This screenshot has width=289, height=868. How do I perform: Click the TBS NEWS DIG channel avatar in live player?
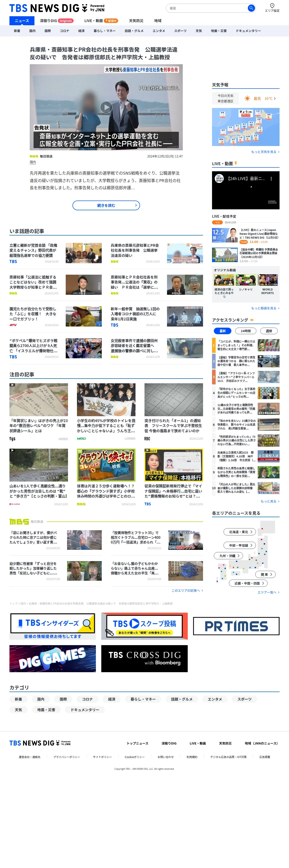coord(219,179)
